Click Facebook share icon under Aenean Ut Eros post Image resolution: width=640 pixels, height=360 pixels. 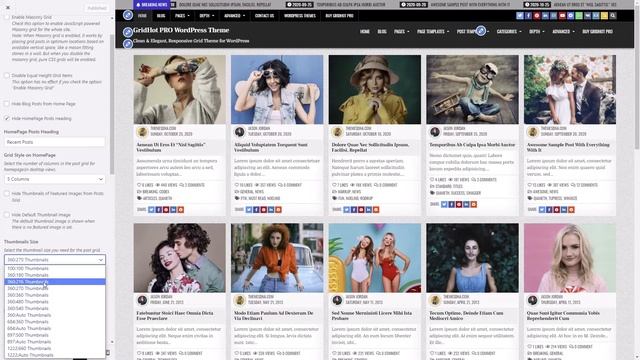(159, 209)
